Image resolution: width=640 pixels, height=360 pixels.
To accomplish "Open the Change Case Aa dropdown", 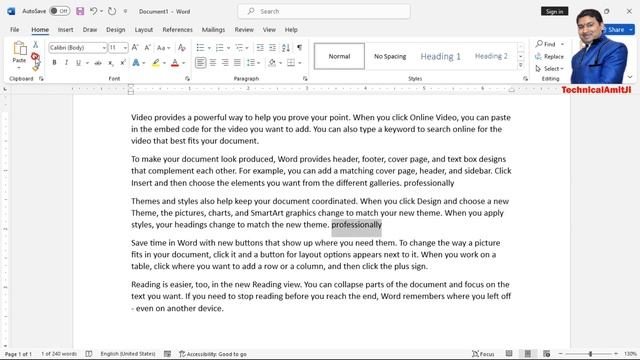I will (164, 48).
